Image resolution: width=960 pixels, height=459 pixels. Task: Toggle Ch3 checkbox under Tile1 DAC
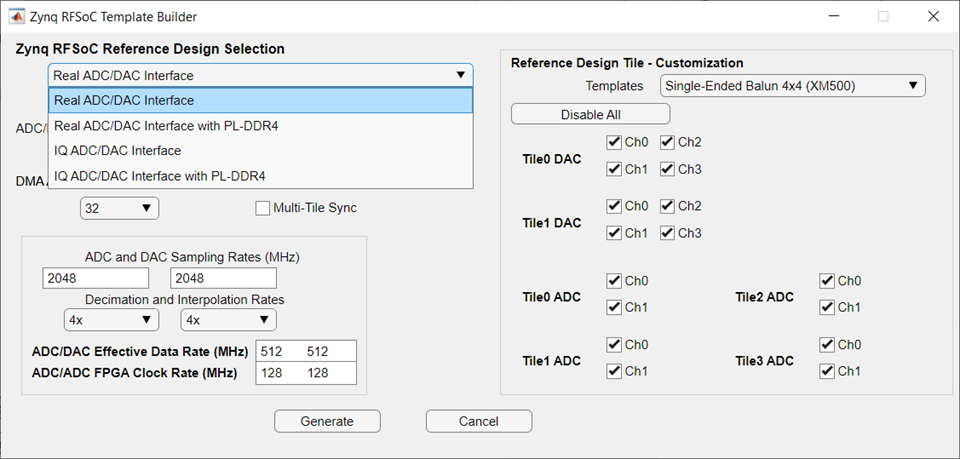pos(667,233)
